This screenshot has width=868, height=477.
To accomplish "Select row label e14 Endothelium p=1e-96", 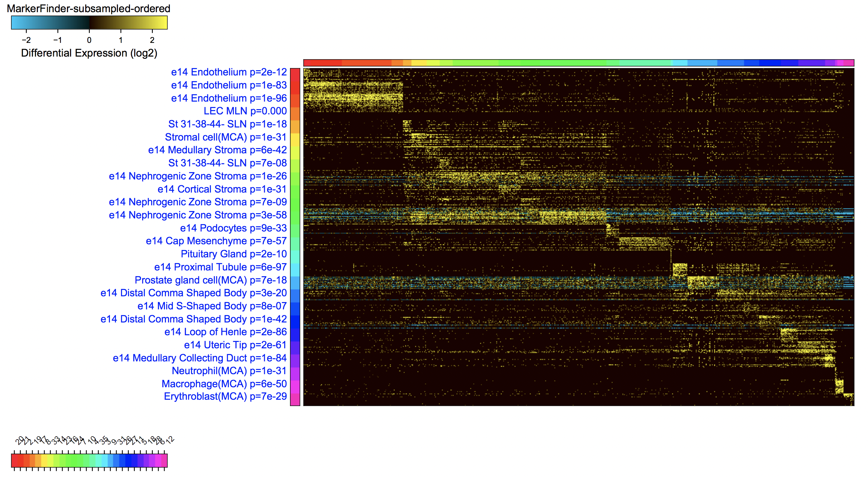I will [229, 98].
